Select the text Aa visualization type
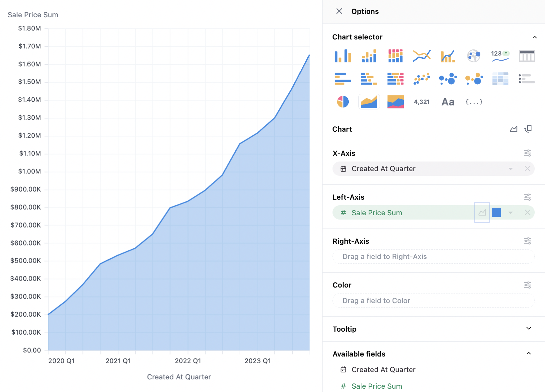Screen dimensions: 545x392 (x=448, y=102)
